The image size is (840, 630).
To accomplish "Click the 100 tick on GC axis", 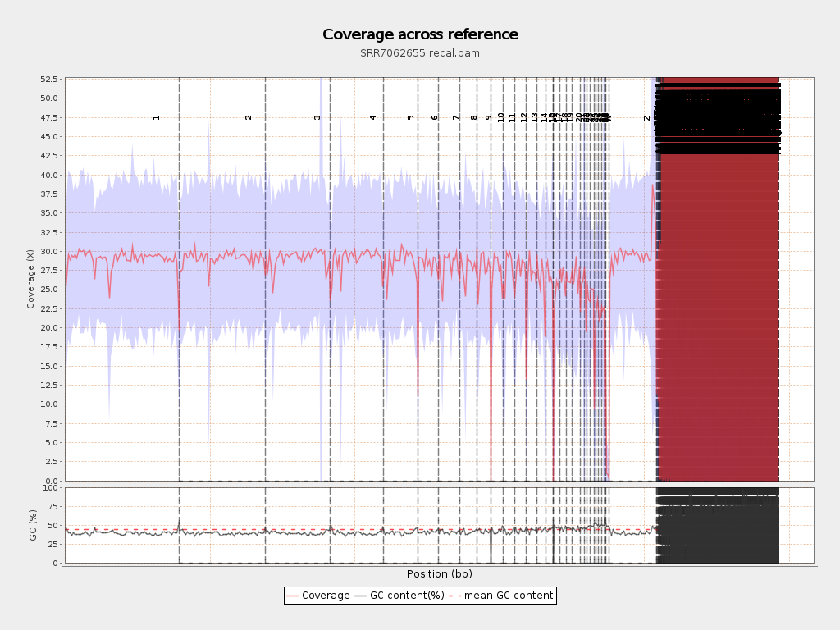I will 51,488.
